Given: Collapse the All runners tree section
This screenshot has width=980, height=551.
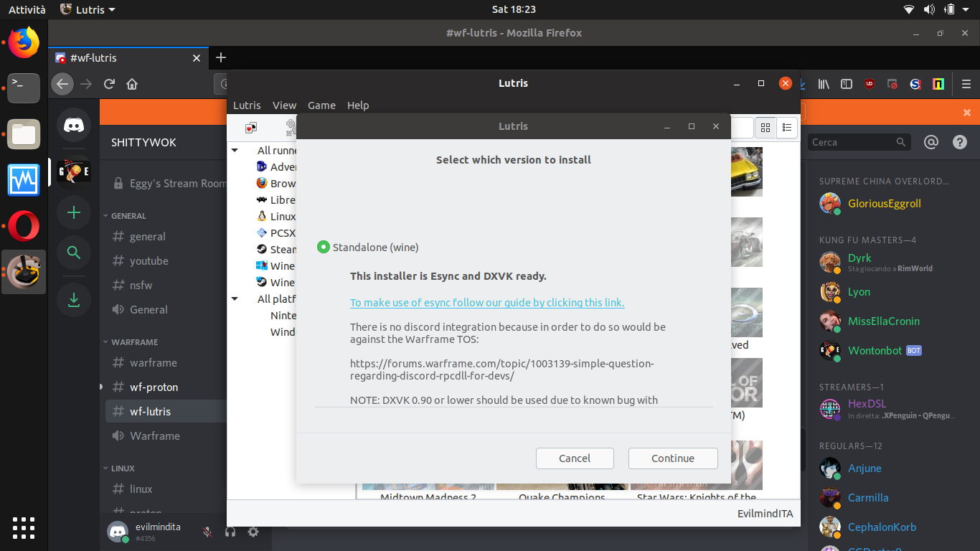Looking at the screenshot, I should click(x=235, y=151).
